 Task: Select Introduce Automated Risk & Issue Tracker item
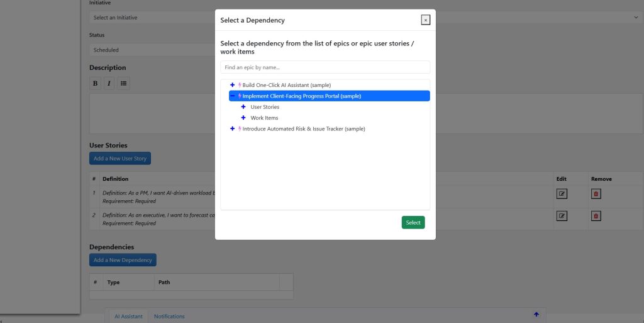[x=303, y=129]
